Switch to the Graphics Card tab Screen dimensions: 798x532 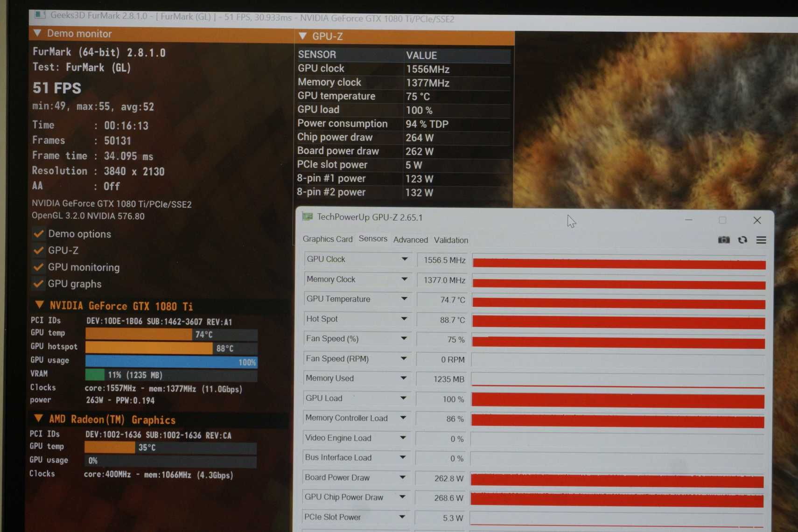point(328,239)
